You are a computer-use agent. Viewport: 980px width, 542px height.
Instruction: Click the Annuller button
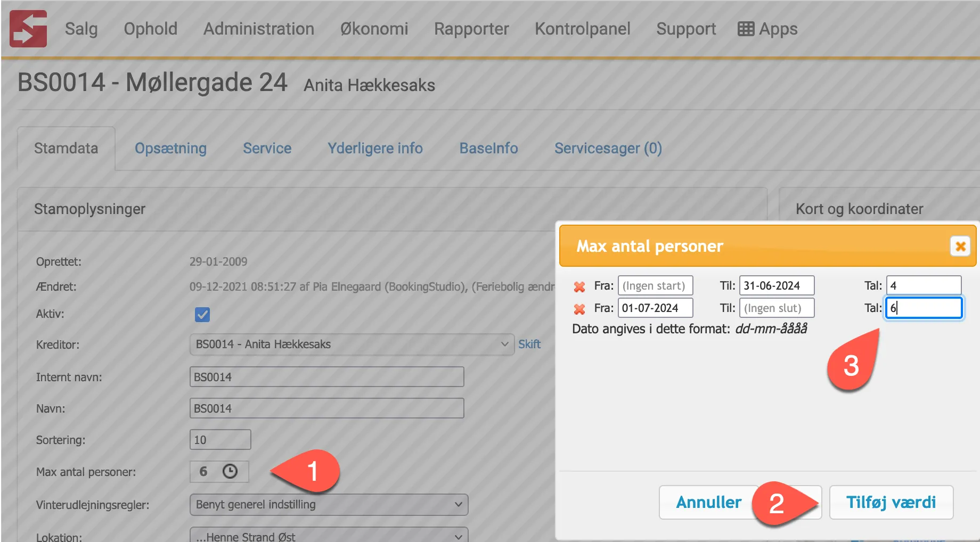click(708, 502)
